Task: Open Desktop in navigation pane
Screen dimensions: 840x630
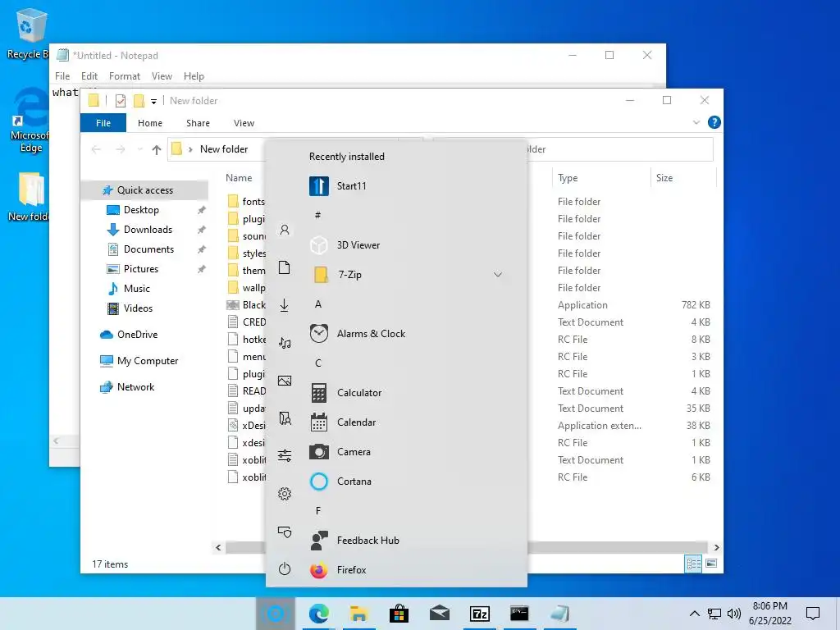Action: pos(141,210)
